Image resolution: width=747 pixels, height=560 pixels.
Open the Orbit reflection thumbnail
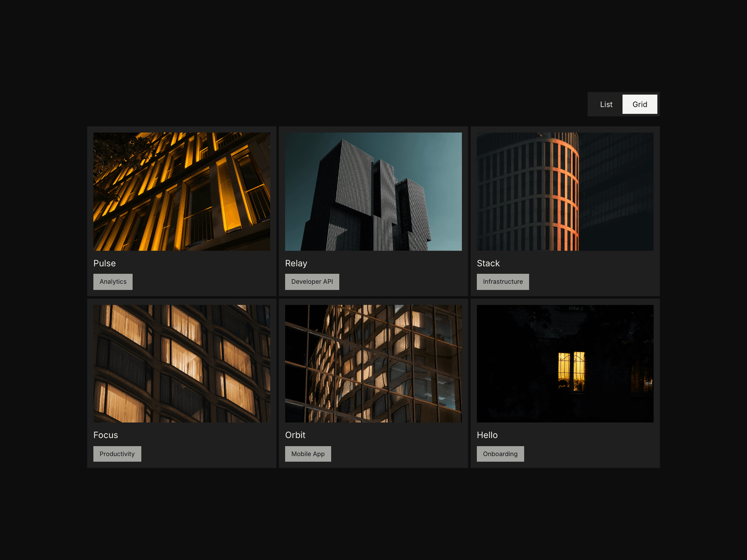(373, 364)
